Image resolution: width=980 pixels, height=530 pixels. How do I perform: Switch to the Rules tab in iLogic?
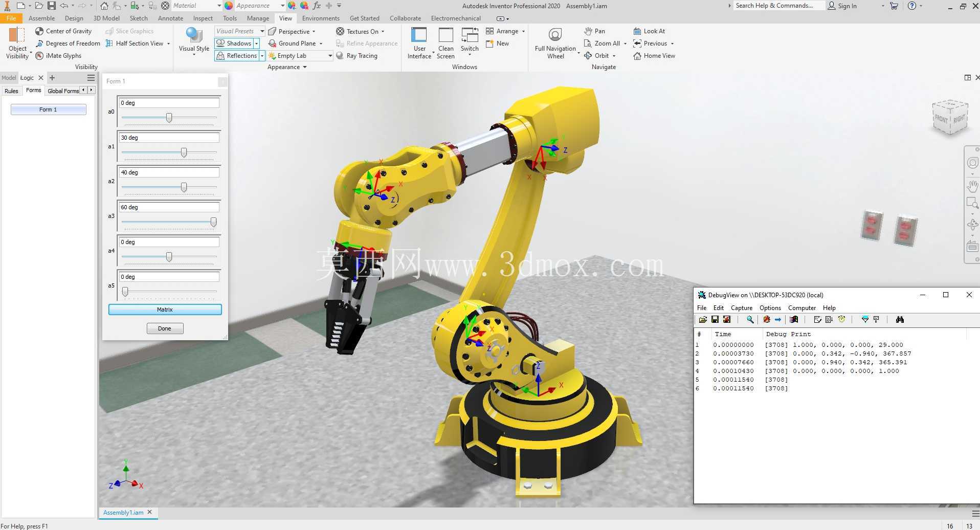(x=11, y=91)
